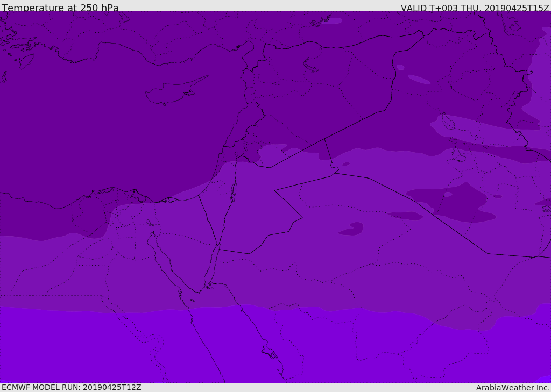Click the small islands in the southern Red Sea
The height and width of the screenshot is (392, 551).
pyautogui.click(x=269, y=353)
